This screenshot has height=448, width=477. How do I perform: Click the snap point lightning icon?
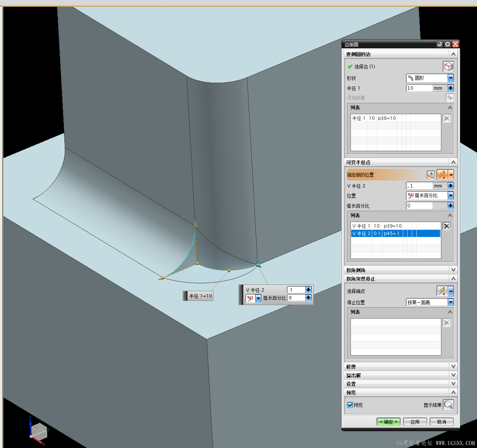pos(442,175)
